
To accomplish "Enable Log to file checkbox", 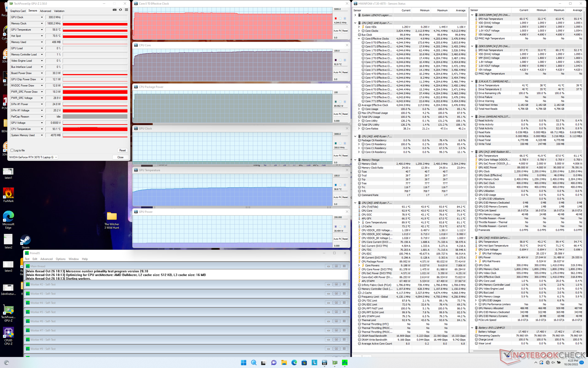I will 12,150.
